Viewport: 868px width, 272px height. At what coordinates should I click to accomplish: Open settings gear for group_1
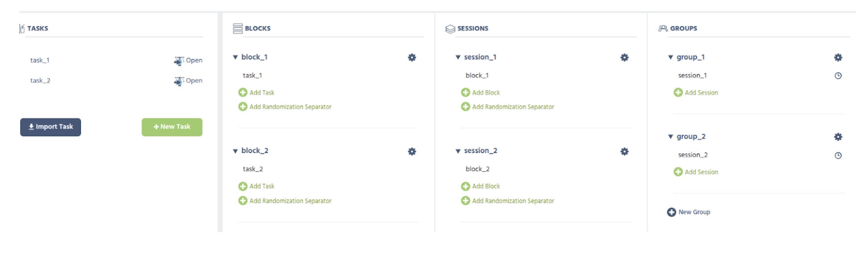point(839,57)
